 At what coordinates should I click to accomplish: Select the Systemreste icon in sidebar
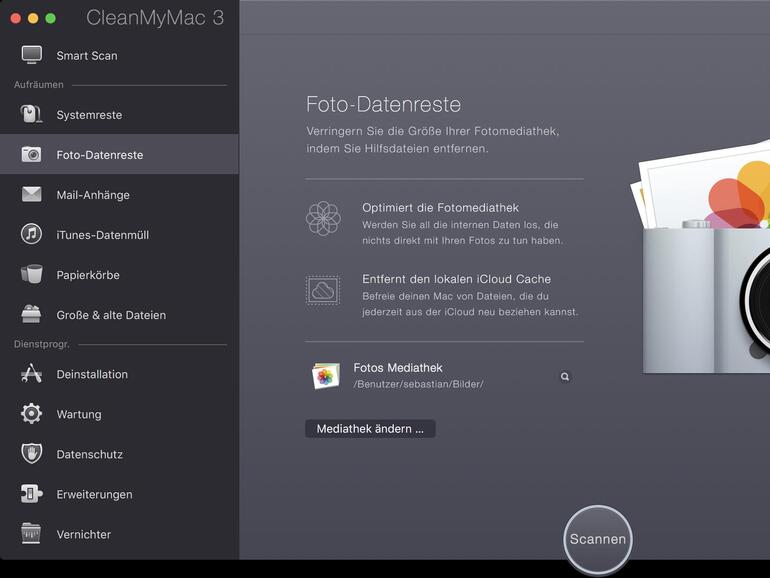click(32, 115)
